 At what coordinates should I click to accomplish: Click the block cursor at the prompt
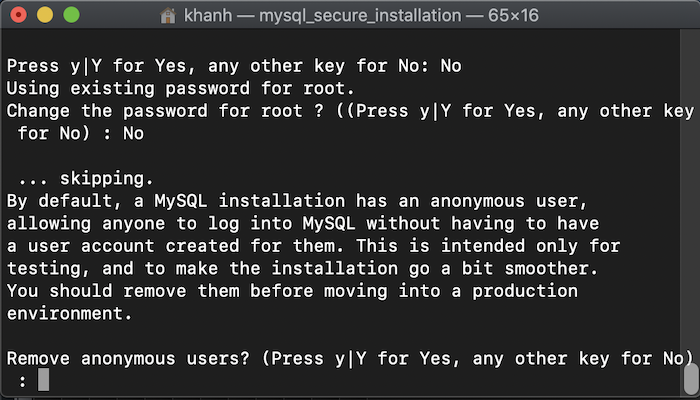[43, 380]
